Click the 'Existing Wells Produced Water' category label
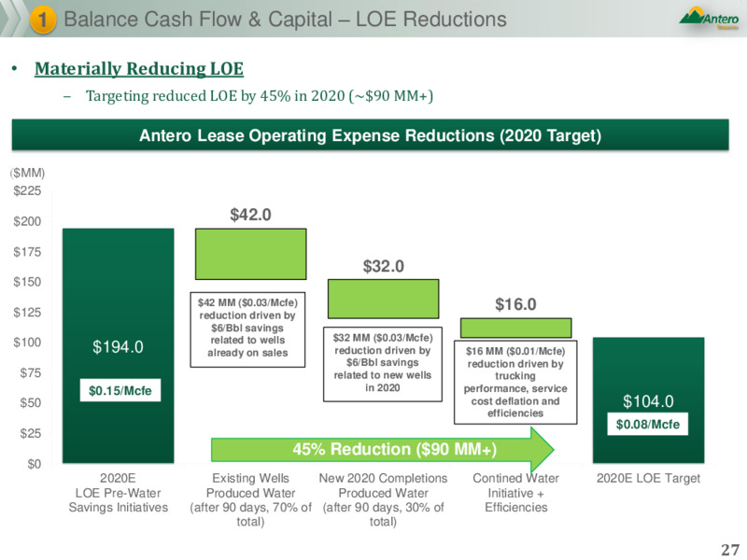This screenshot has height=560, width=747. [x=250, y=500]
